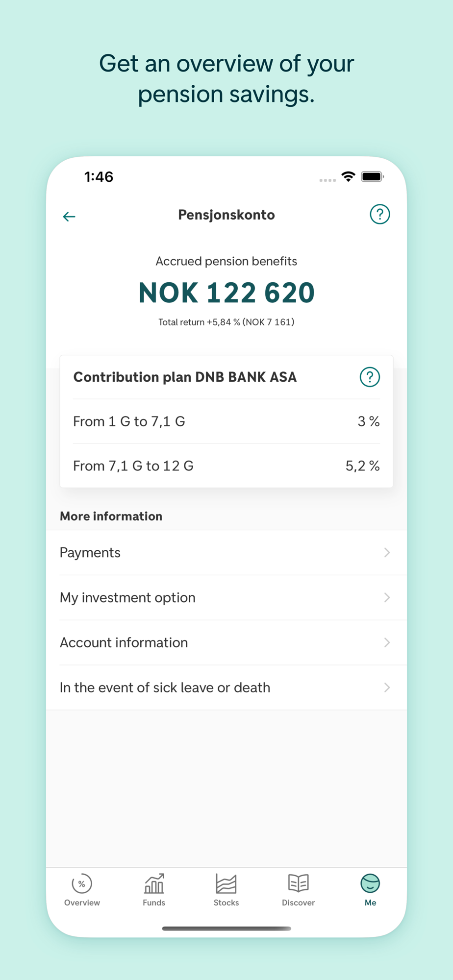Viewport: 453px width, 980px height.
Task: Check Wi-Fi status icon in status bar
Action: click(x=348, y=176)
